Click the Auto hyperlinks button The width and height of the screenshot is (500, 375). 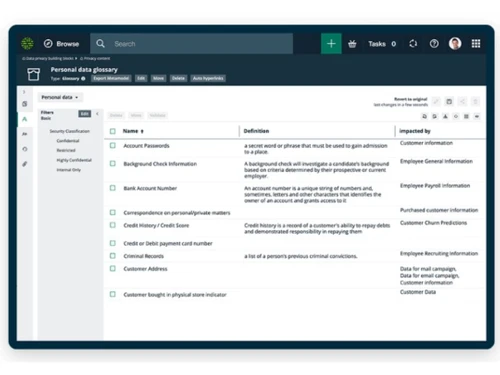coord(208,78)
